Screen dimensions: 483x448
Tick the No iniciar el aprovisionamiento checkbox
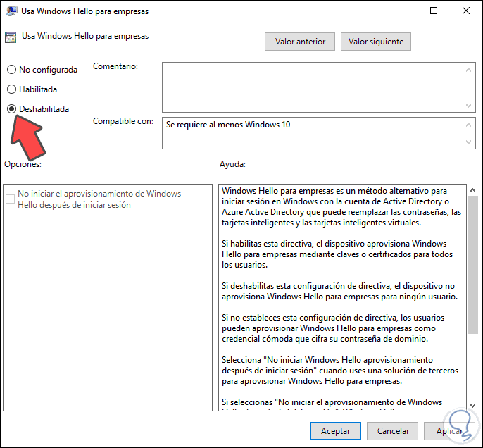tap(10, 199)
